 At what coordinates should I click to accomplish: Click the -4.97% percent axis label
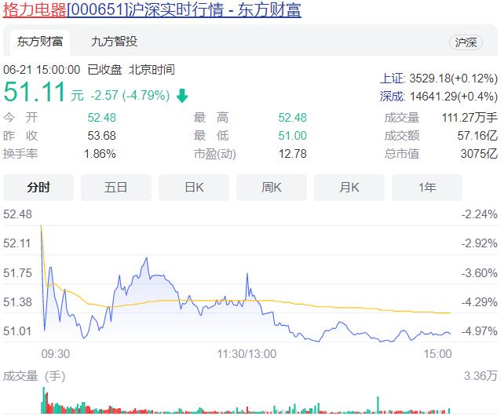(x=479, y=331)
